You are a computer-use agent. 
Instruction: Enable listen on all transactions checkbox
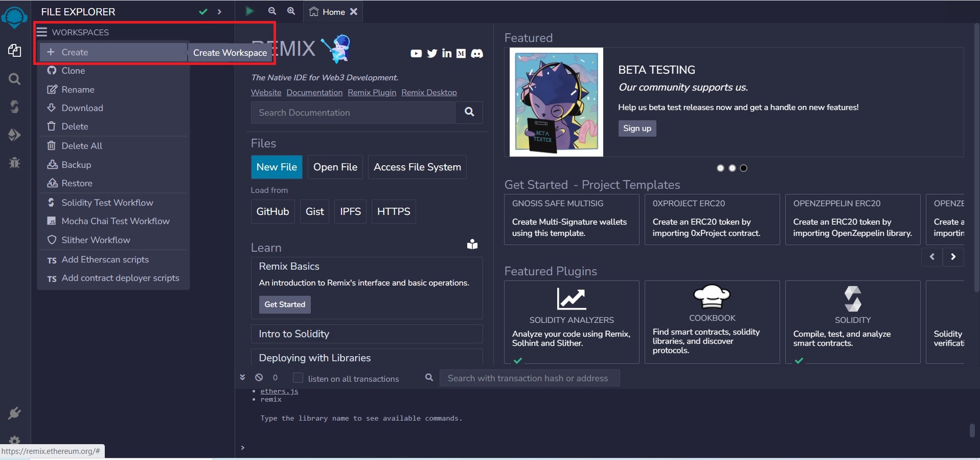click(x=298, y=378)
